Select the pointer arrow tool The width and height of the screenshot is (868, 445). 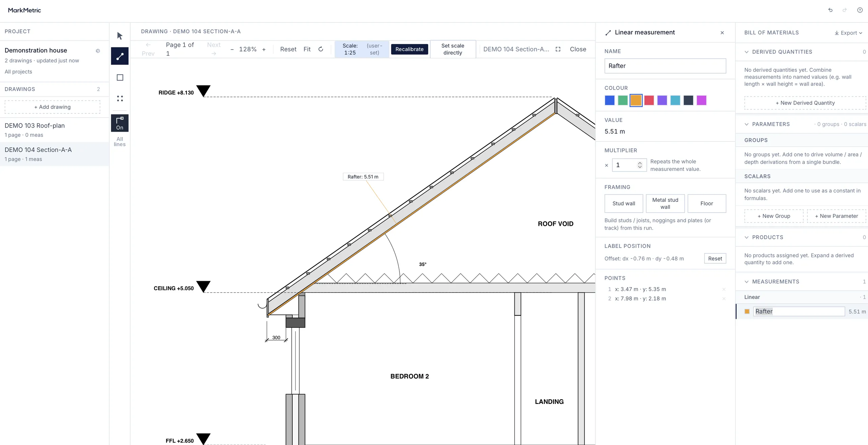pyautogui.click(x=120, y=36)
